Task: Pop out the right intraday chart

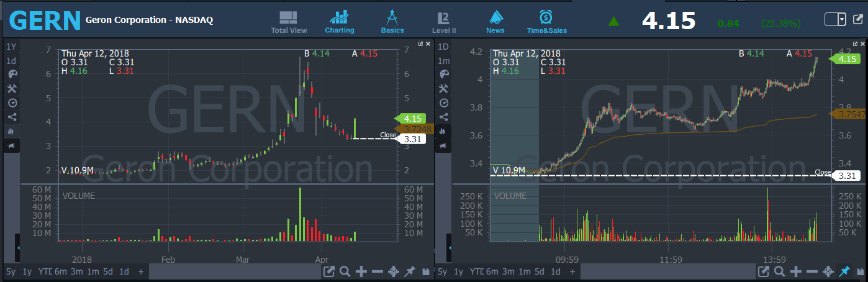Action: click(855, 44)
